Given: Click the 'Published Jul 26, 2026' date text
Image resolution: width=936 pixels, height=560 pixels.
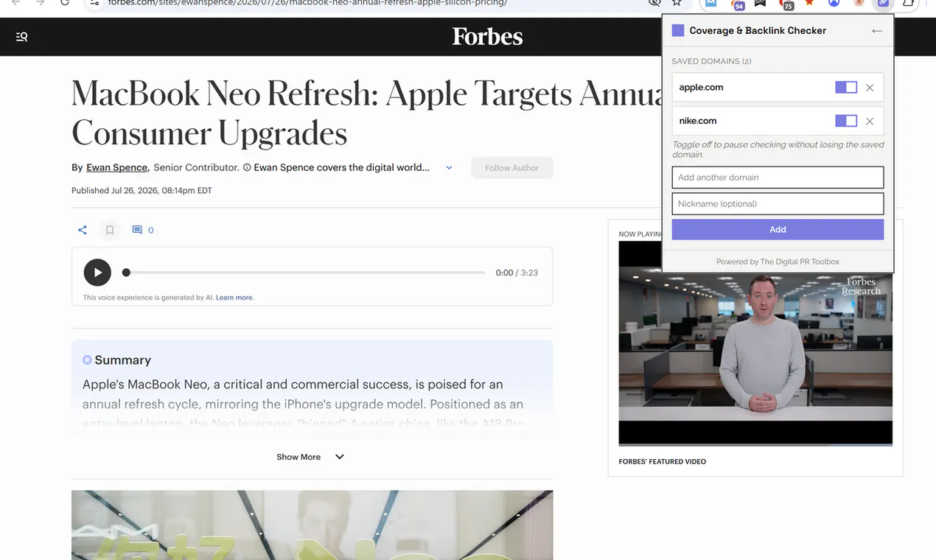Looking at the screenshot, I should coord(142,191).
